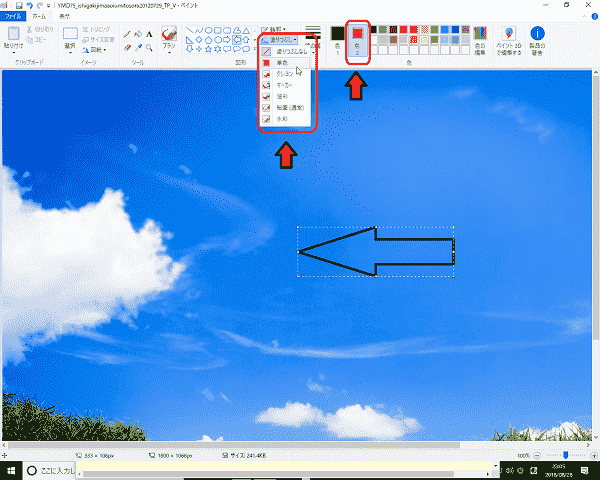Choose No fill (塗りつぶしなし) menu entry
The height and width of the screenshot is (480, 600).
pyautogui.click(x=285, y=51)
